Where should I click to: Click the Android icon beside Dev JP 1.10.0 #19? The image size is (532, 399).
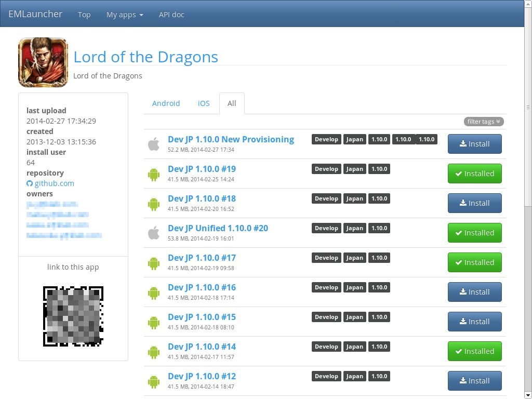(x=154, y=175)
